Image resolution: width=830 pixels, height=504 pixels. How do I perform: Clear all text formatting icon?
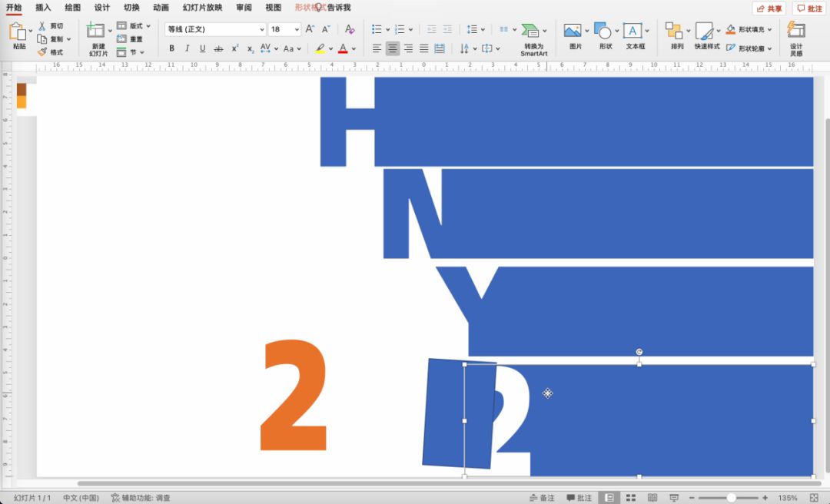coord(350,29)
